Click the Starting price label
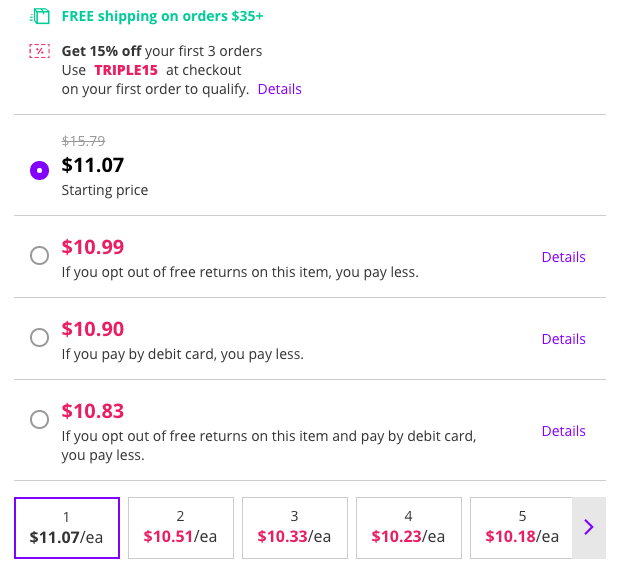The image size is (634, 568). click(x=105, y=190)
